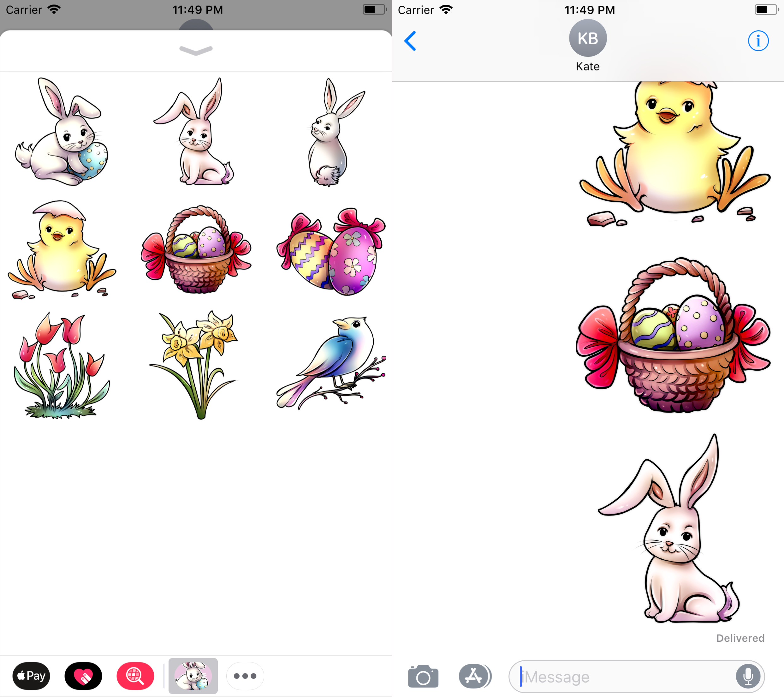Open Apple Pay in the app drawer
This screenshot has width=784, height=697.
pyautogui.click(x=31, y=676)
